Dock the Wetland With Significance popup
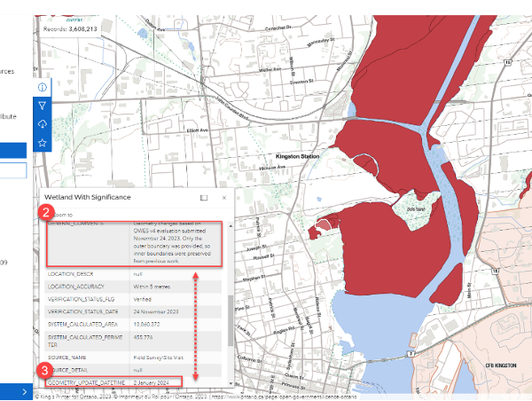532x401 pixels. (203, 198)
